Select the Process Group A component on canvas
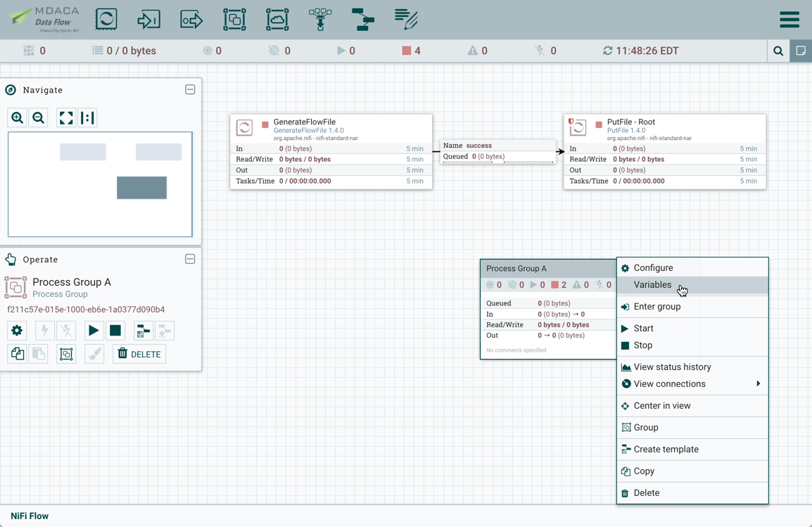812x527 pixels. coord(548,269)
